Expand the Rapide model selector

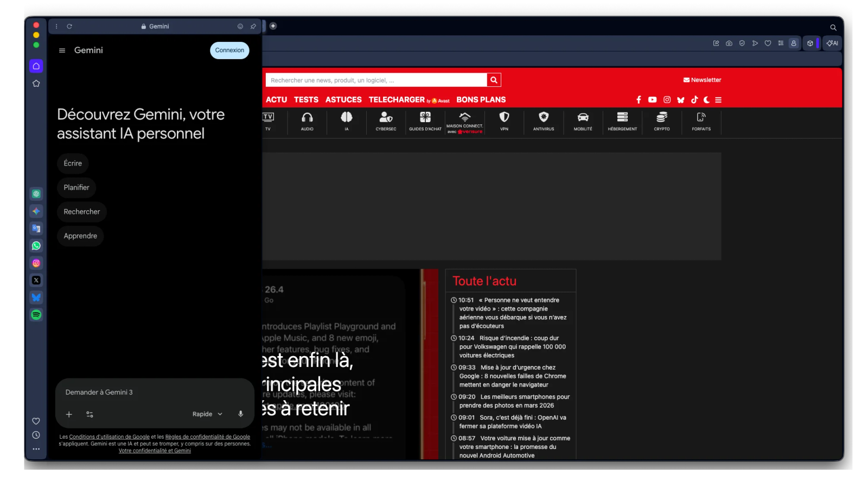coord(207,414)
